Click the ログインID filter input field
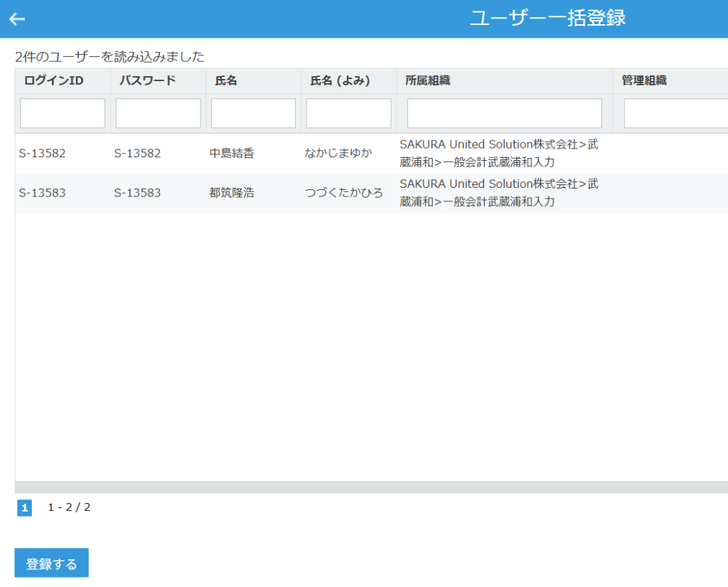The width and height of the screenshot is (728, 587). click(x=63, y=113)
